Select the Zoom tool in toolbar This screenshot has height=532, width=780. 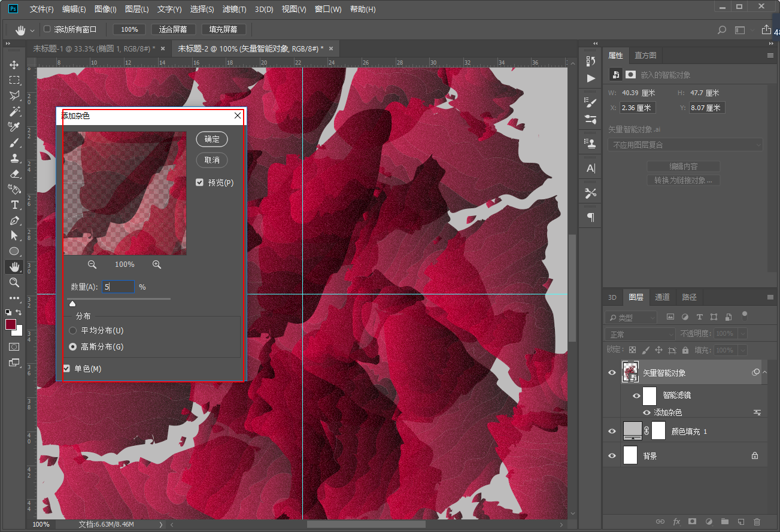[x=14, y=282]
